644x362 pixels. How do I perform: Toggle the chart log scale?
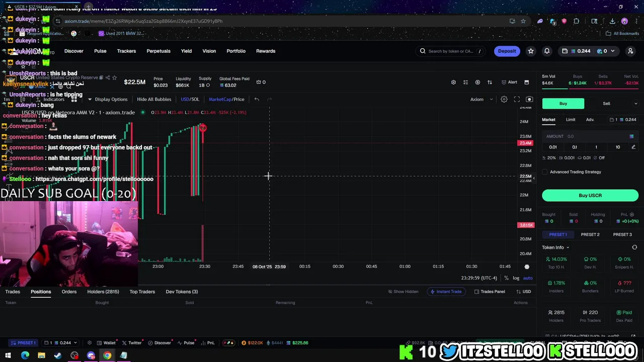(516, 278)
